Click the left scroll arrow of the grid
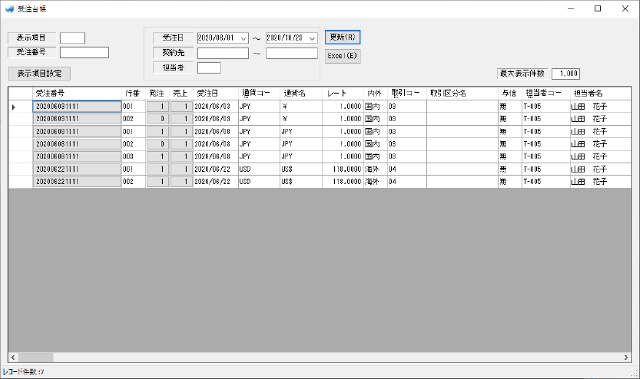Viewport: 640px width, 379px height. (x=13, y=357)
